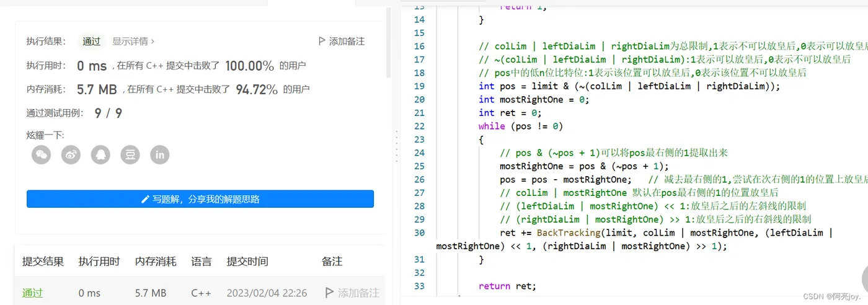Click the vertical scrollbar of the left panel

[388, 43]
